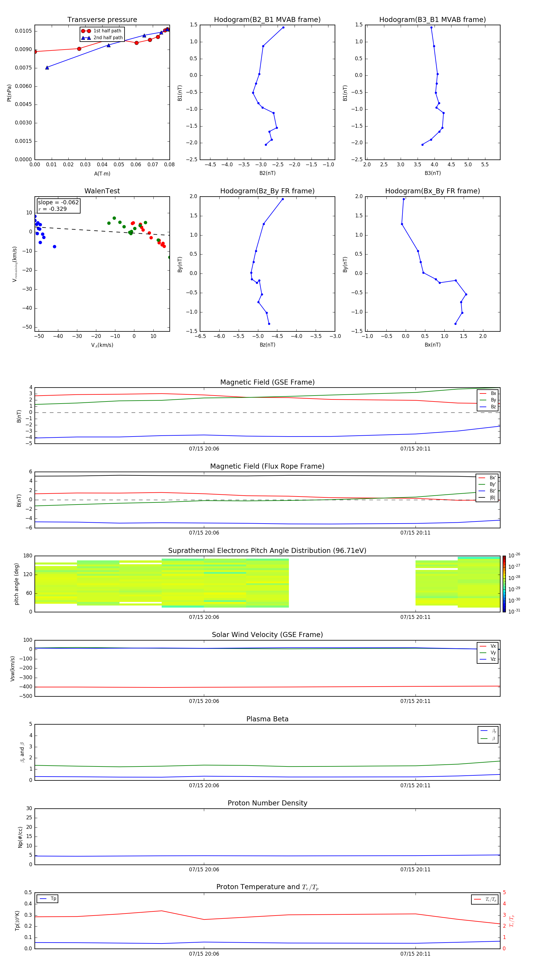Click the 'Proton Number Density' title
The image size is (535, 980).
[x=267, y=803]
